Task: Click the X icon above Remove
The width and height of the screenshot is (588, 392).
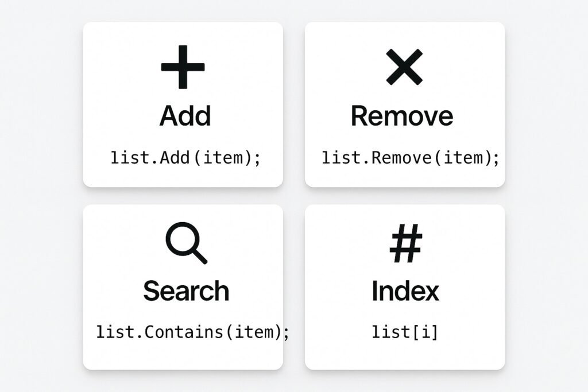Action: 404,67
